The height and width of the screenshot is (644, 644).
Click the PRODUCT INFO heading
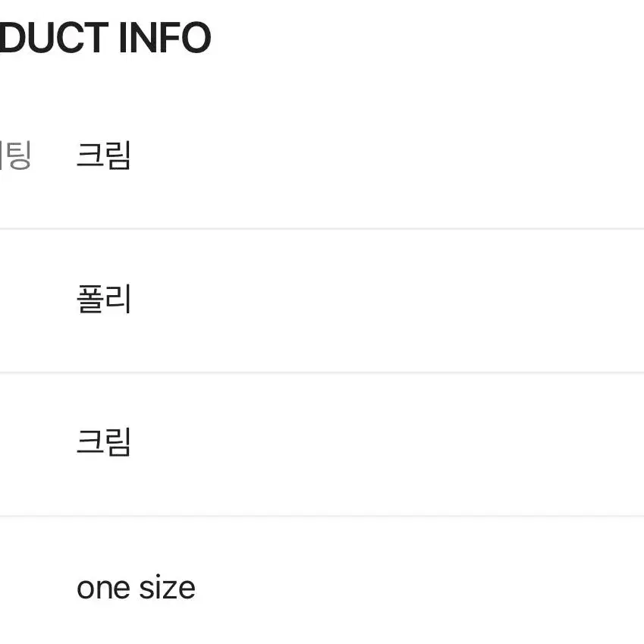[105, 38]
